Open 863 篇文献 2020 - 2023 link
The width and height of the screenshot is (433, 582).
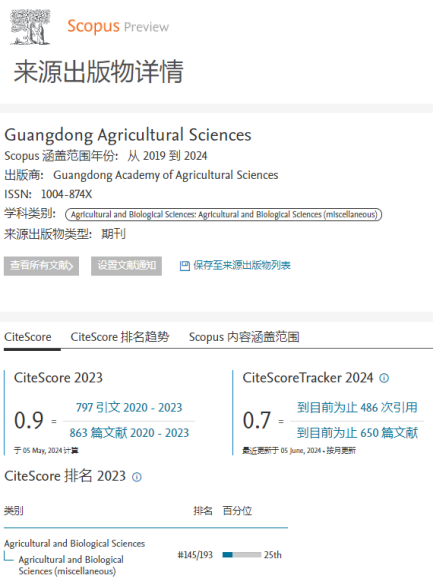click(x=129, y=433)
